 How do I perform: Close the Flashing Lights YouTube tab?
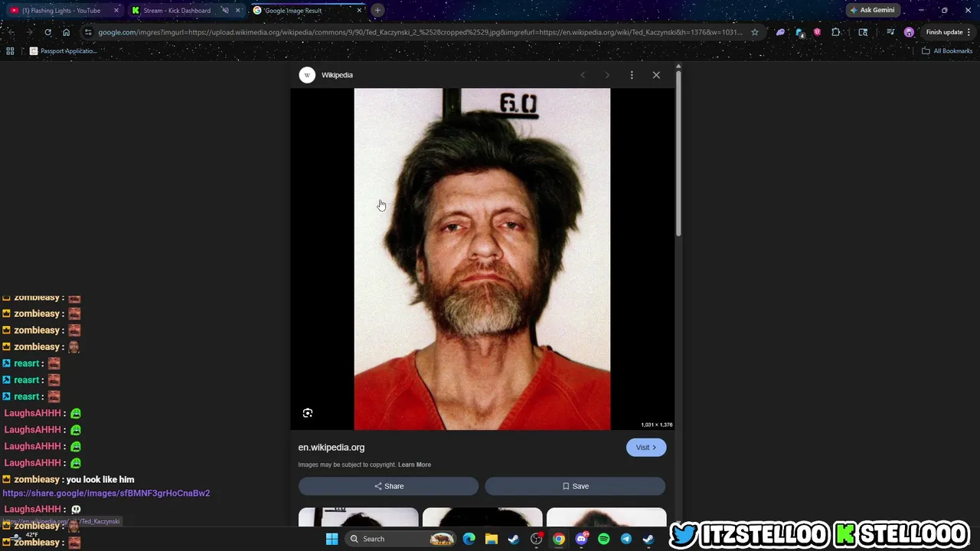(116, 11)
